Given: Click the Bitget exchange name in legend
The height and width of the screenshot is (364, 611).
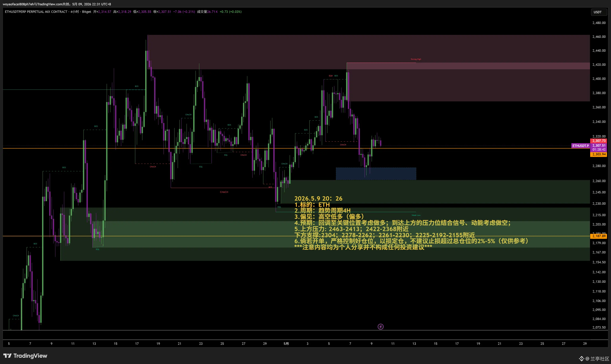Looking at the screenshot, I should (86, 11).
